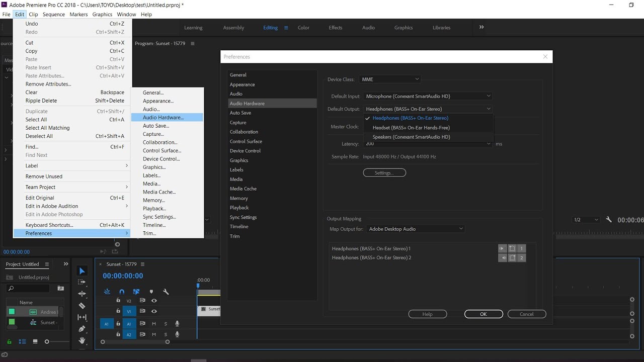This screenshot has width=644, height=362.
Task: Toggle project read-only green lock
Action: click(9, 341)
